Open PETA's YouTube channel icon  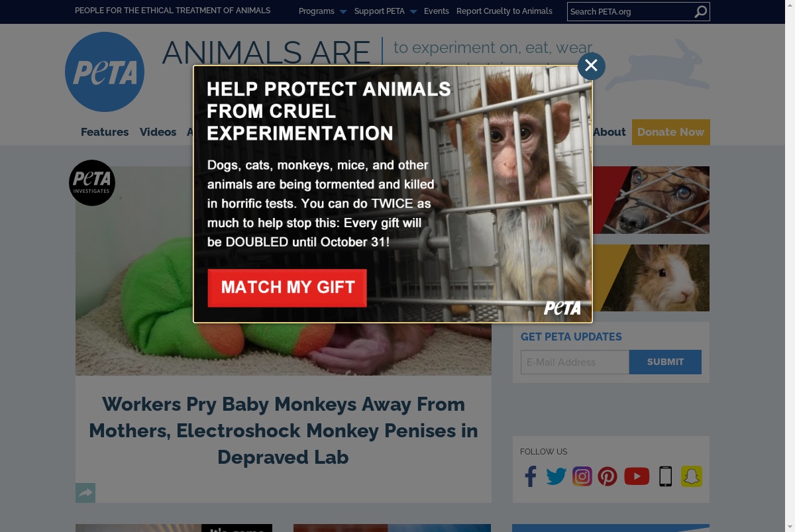[637, 476]
